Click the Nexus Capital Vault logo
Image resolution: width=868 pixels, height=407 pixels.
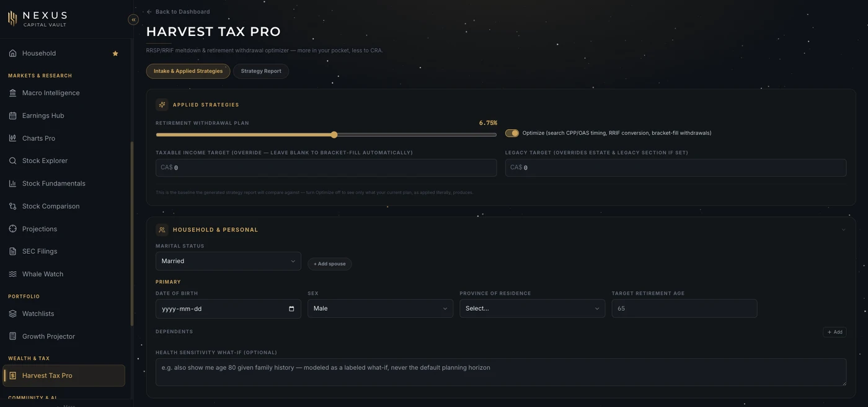coord(37,19)
